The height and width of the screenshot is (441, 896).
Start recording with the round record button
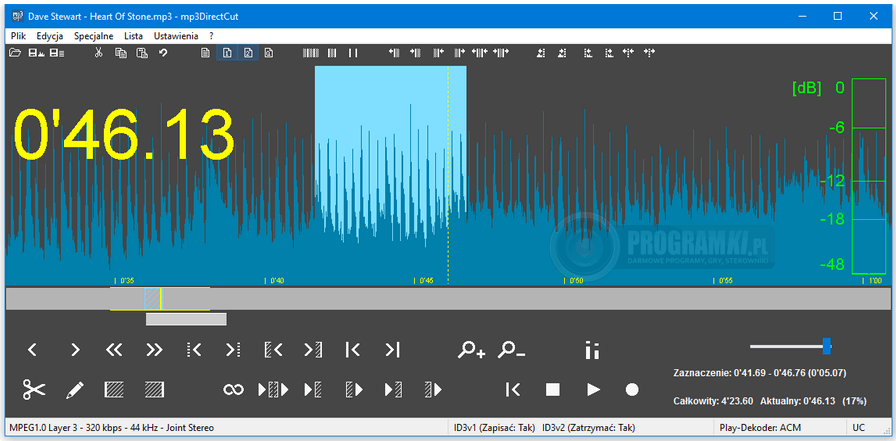coord(631,390)
